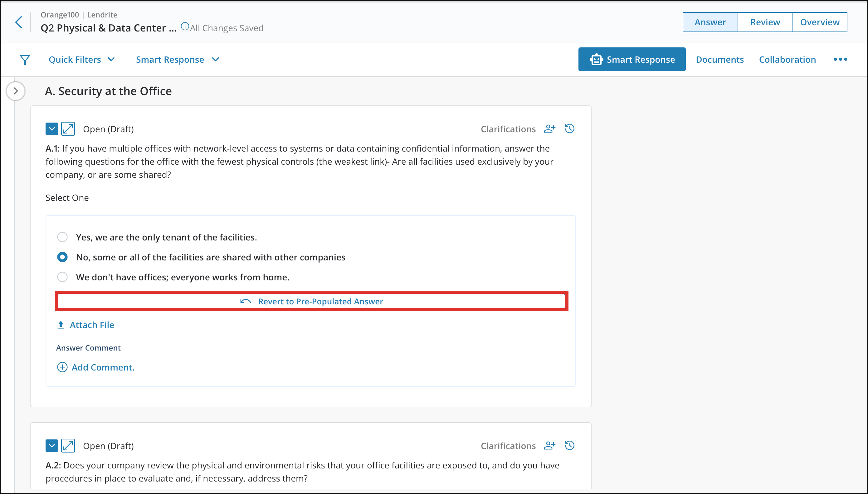Click the add-person icon on question A.2

click(x=549, y=445)
